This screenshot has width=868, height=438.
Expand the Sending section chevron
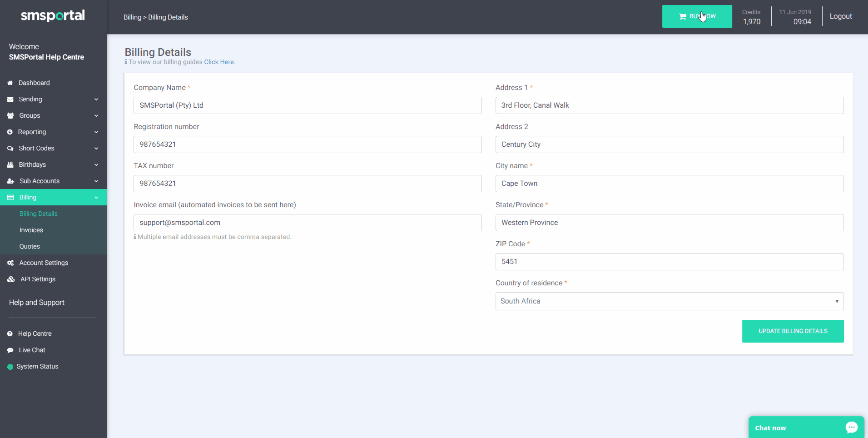click(x=96, y=99)
